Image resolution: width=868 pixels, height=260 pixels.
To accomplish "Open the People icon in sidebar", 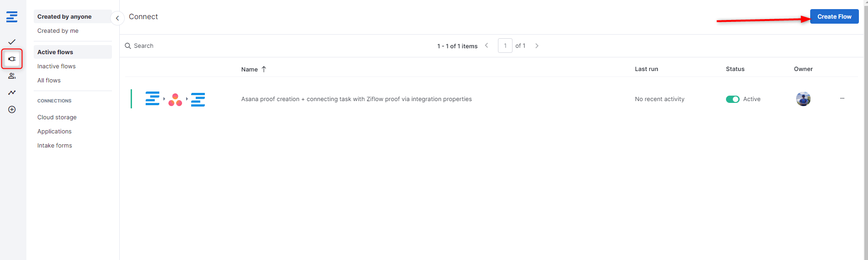I will (12, 76).
